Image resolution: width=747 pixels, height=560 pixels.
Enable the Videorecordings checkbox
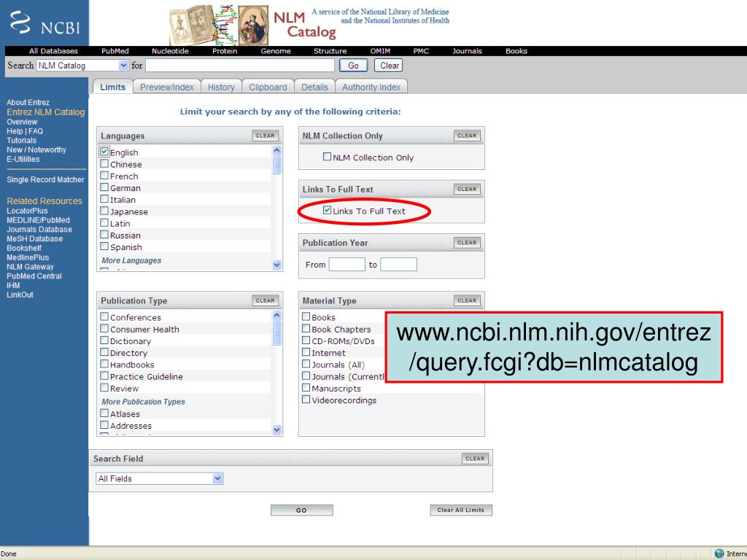[306, 400]
